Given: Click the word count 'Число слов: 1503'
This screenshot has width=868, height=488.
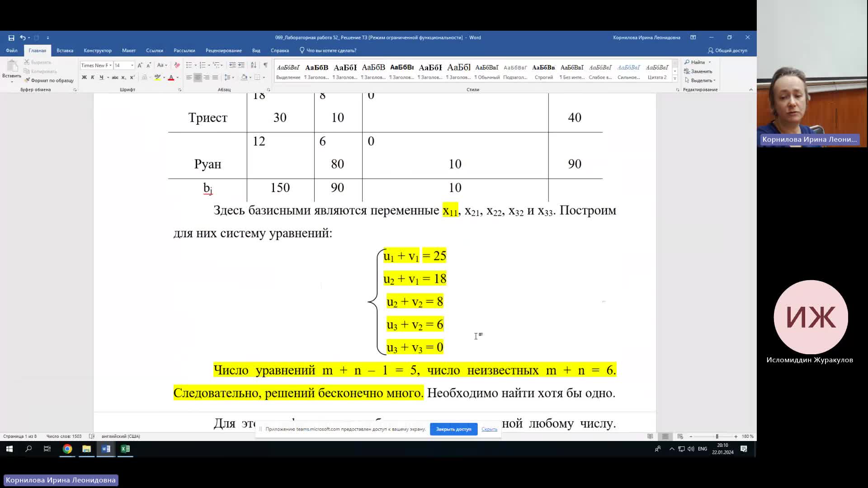Looking at the screenshot, I should tap(64, 436).
